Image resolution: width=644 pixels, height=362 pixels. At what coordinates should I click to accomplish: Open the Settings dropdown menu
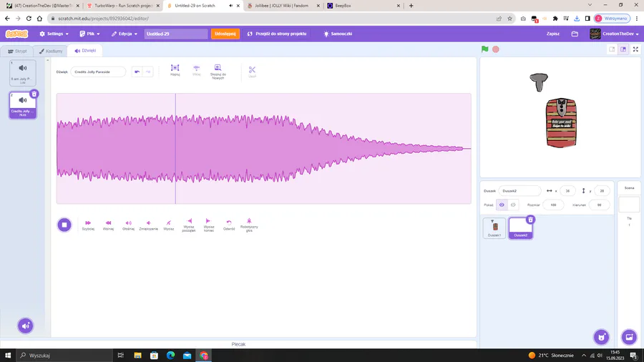tap(54, 34)
